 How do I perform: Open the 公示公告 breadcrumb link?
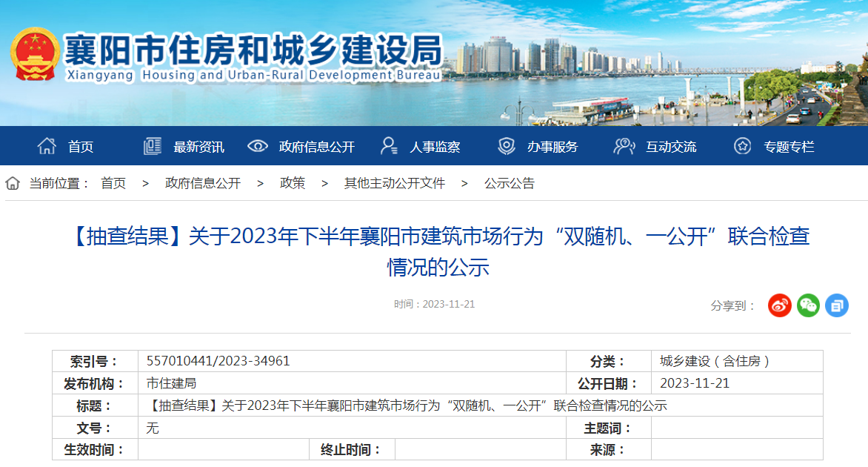coord(509,183)
